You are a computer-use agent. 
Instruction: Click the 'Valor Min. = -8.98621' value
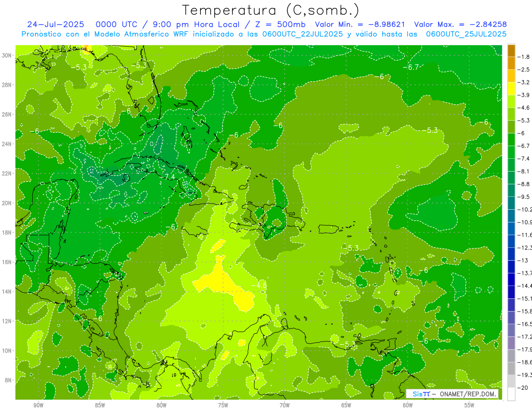pyautogui.click(x=360, y=24)
